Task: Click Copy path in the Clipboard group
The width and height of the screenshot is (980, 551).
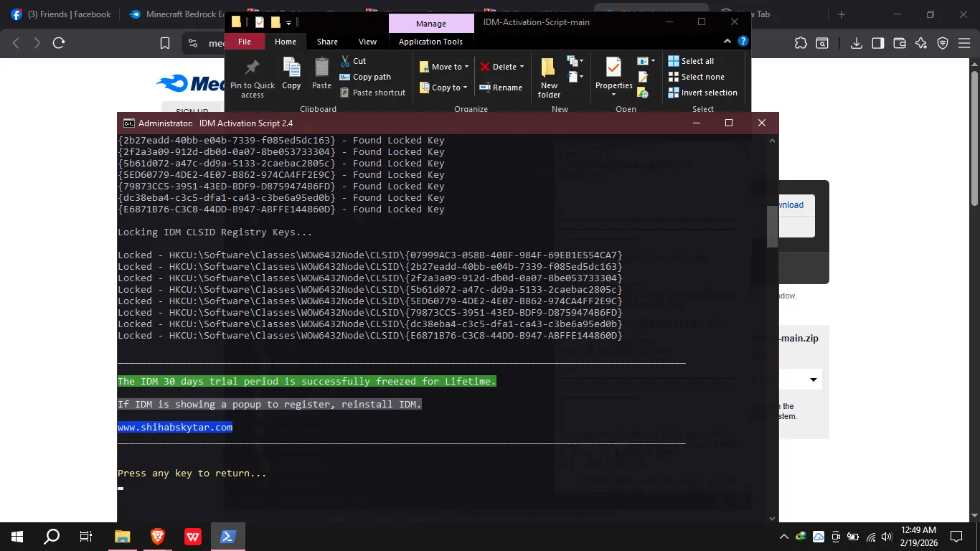Action: point(365,77)
